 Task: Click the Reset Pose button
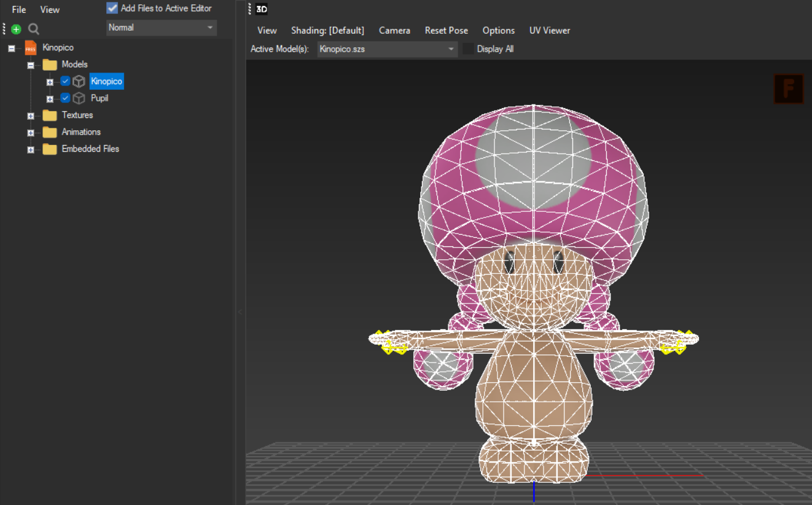pyautogui.click(x=446, y=30)
